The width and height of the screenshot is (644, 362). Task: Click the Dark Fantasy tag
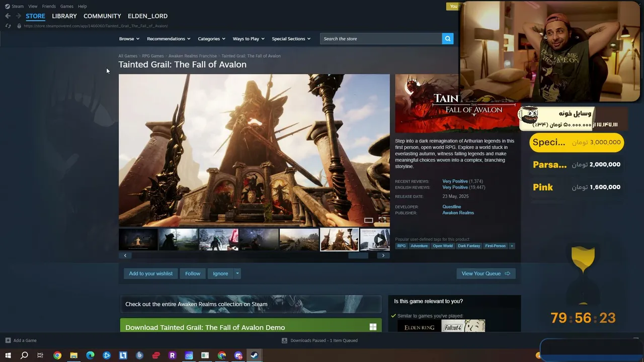[469, 246]
